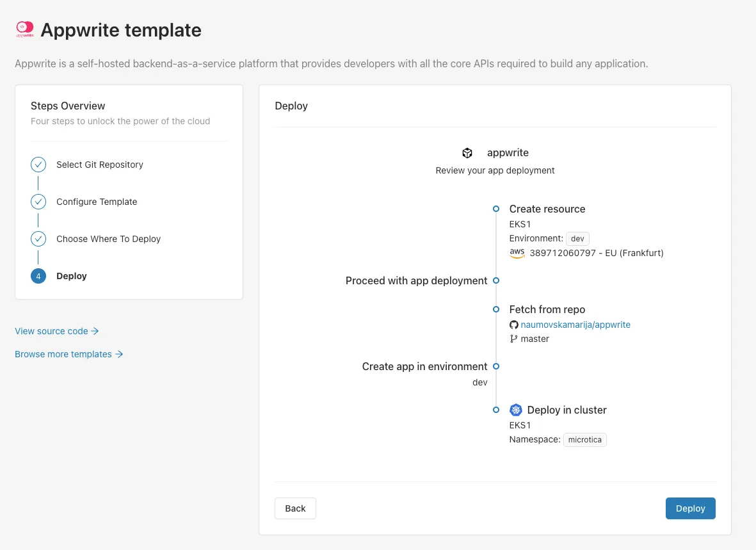This screenshot has width=756, height=550.
Task: Click the Deploy in cluster timeline node
Action: [x=496, y=410]
